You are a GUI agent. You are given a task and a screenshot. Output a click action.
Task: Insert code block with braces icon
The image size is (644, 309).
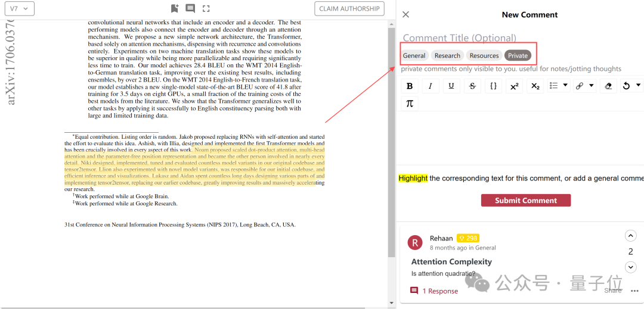point(493,86)
